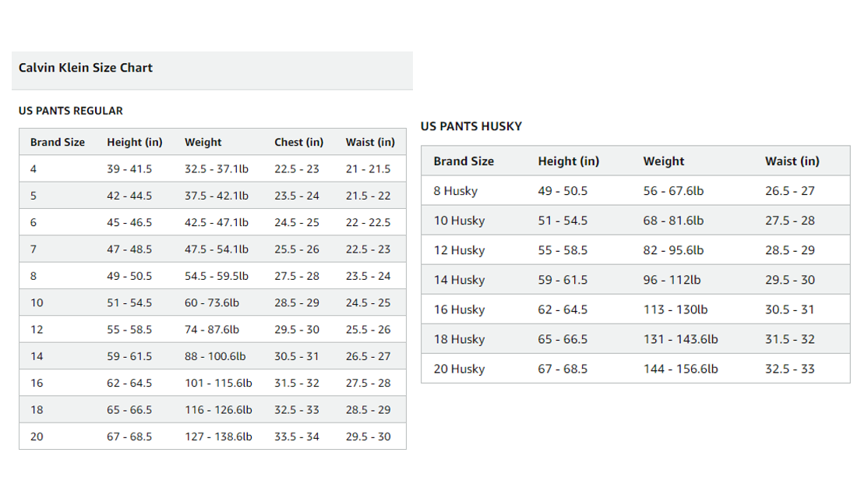This screenshot has height=488, width=868.
Task: Click the Height (in) header in husky table
Action: coord(569,161)
